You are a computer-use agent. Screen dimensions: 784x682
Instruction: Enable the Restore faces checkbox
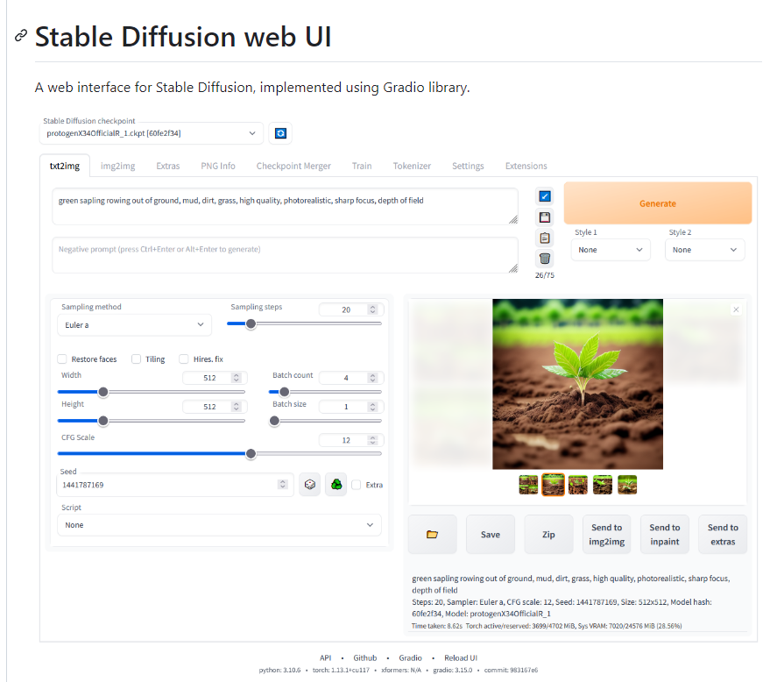(x=62, y=359)
